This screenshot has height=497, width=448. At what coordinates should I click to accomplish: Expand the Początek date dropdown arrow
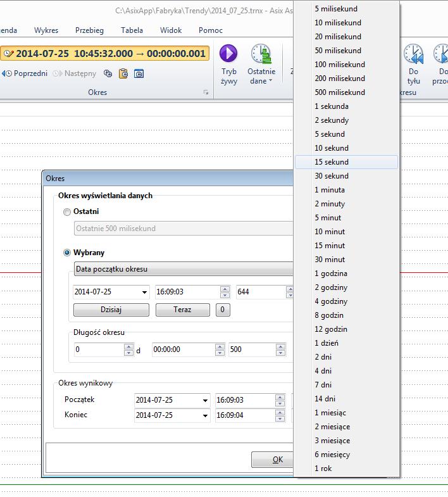(205, 400)
